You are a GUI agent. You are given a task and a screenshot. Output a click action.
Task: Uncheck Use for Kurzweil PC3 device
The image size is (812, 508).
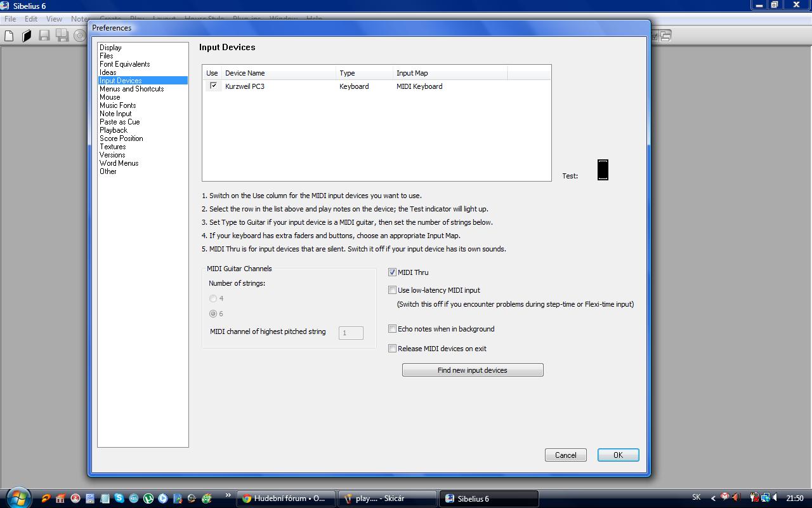click(213, 86)
